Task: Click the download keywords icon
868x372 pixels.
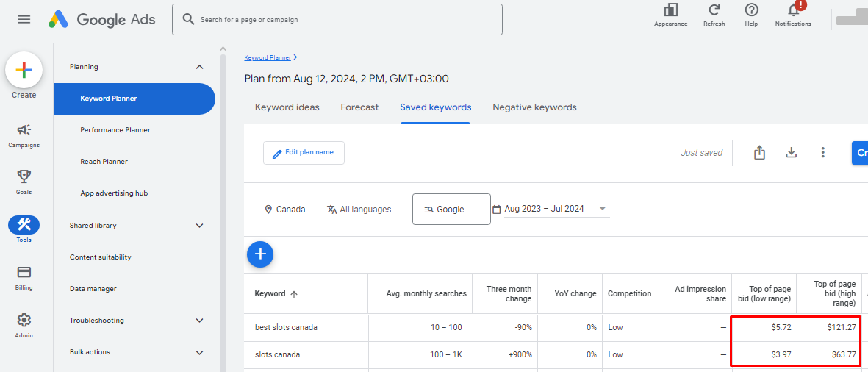Action: pyautogui.click(x=792, y=152)
